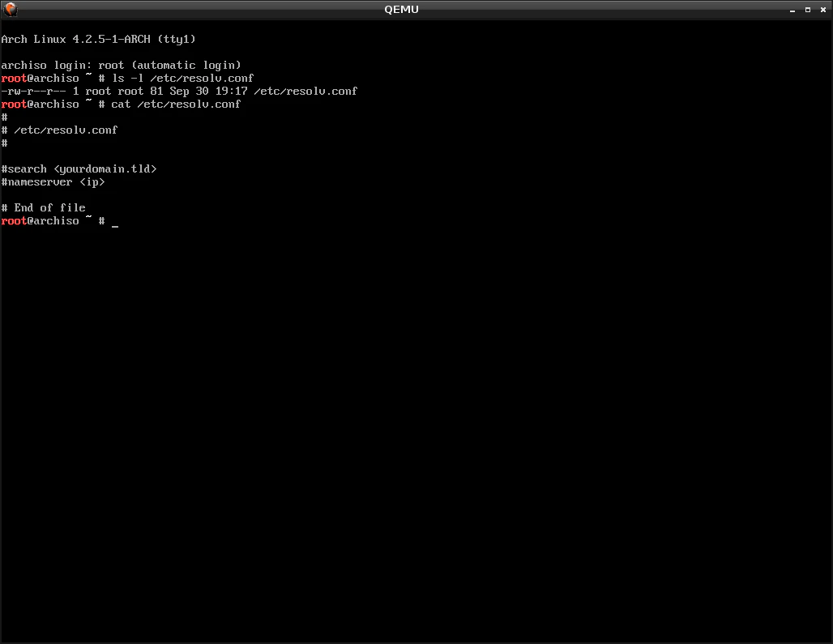
Task: Click the '# End of file' line
Action: (44, 207)
